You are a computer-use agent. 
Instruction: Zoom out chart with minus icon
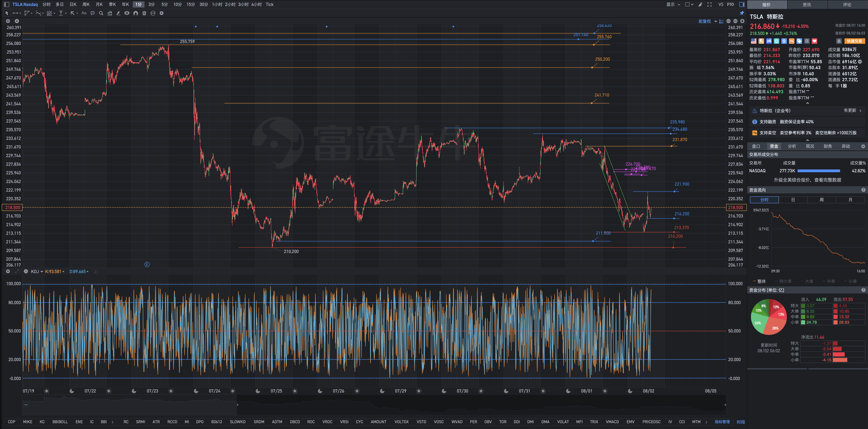pyautogui.click(x=735, y=21)
